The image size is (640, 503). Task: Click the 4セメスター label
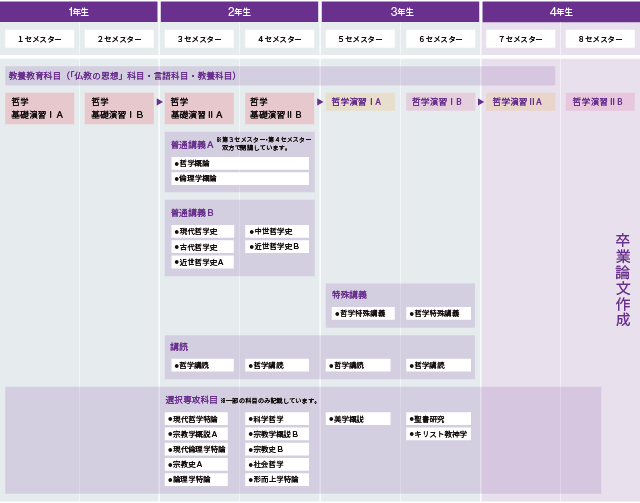tap(280, 39)
